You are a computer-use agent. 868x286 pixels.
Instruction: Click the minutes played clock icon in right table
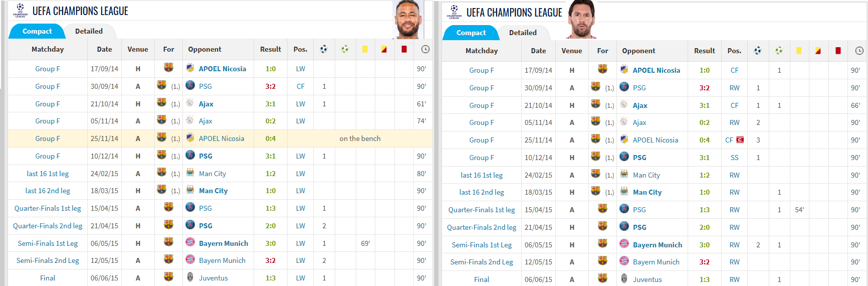[859, 51]
